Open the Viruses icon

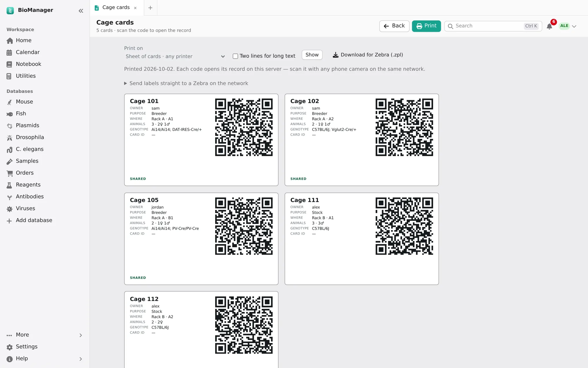[x=9, y=209]
